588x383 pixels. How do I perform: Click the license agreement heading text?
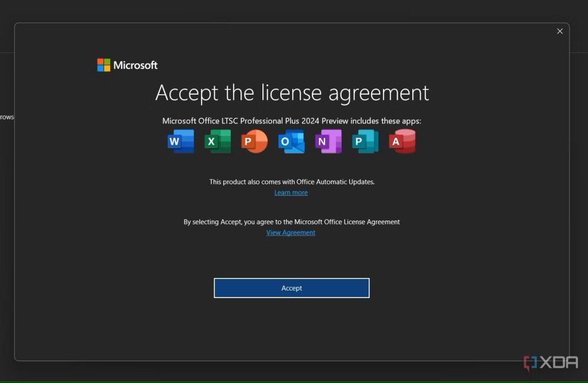pyautogui.click(x=292, y=92)
